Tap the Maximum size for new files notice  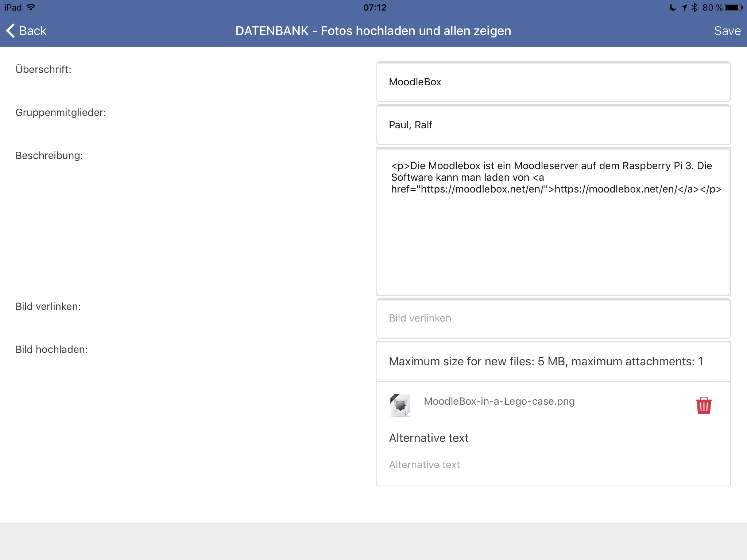[546, 361]
